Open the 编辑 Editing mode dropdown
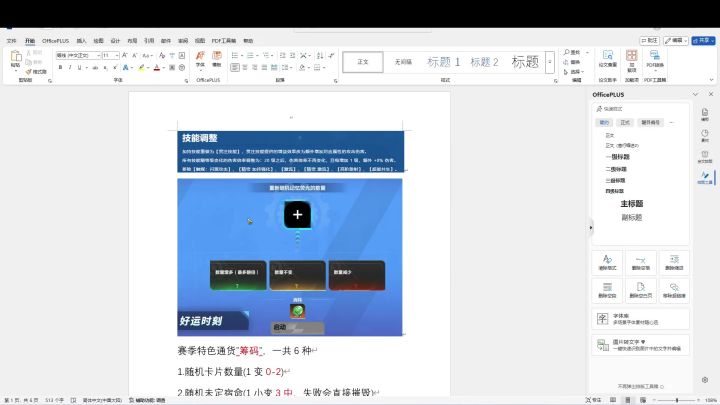720x405 pixels. coord(676,41)
